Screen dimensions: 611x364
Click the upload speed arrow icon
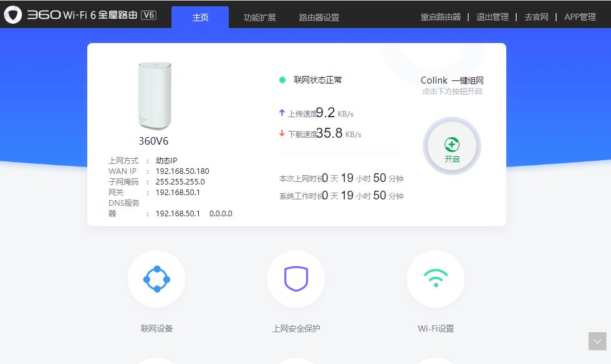(x=282, y=112)
